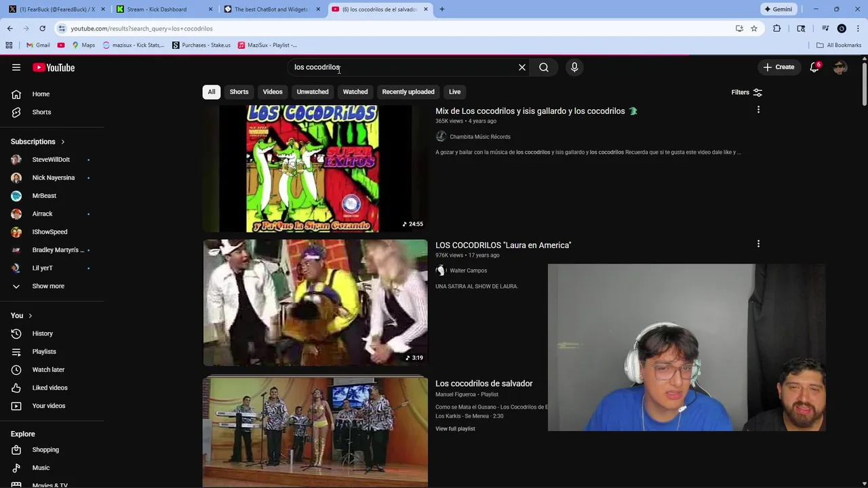
Task: Click the YouTube logo
Action: [54, 67]
